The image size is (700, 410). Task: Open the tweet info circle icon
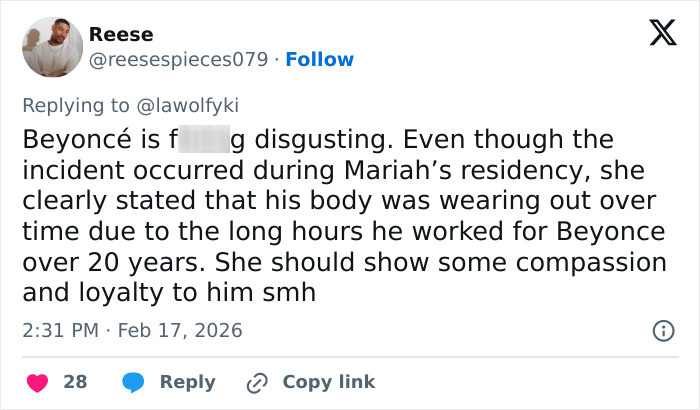pyautogui.click(x=661, y=329)
